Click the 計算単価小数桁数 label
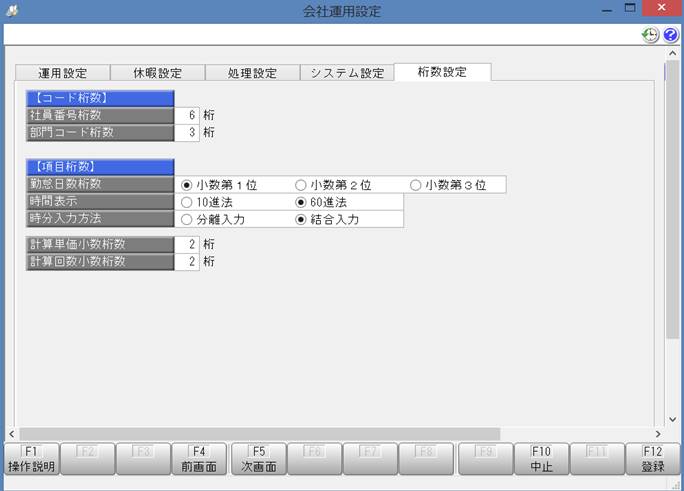The image size is (684, 491). click(x=100, y=245)
